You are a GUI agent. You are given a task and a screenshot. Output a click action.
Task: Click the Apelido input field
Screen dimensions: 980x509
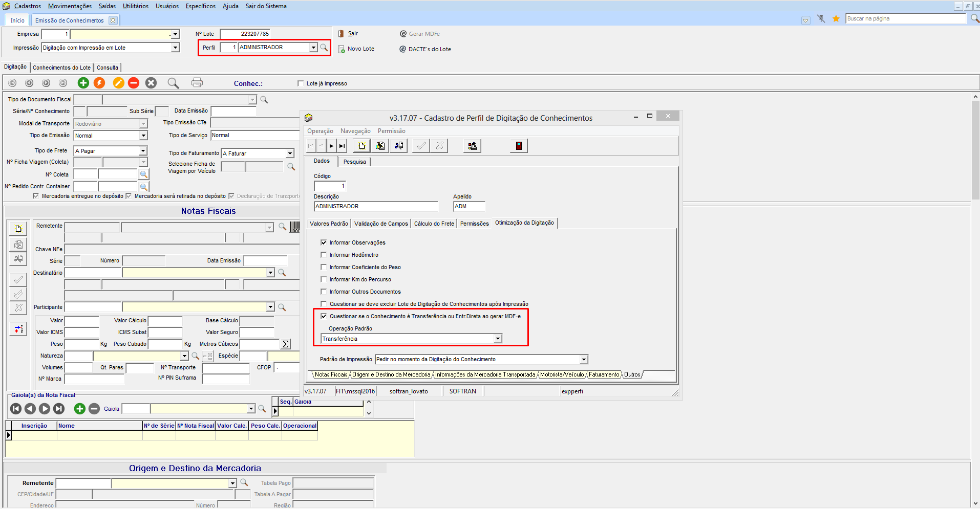click(x=469, y=206)
